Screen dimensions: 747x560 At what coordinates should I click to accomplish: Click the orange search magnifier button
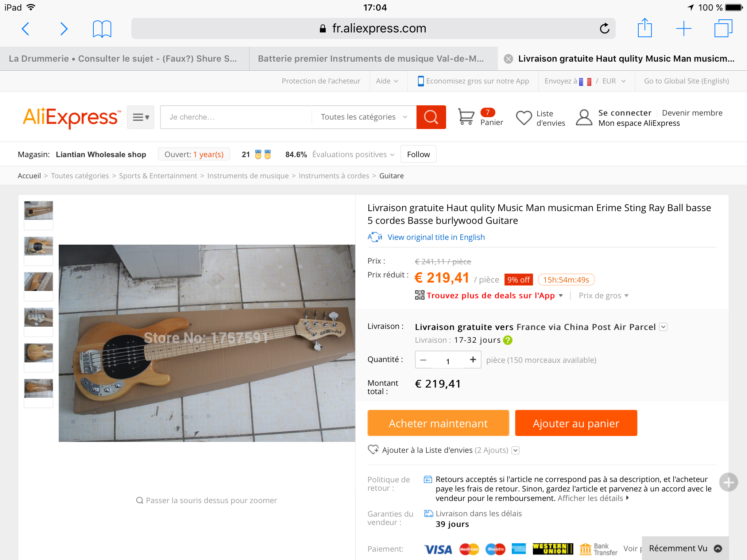point(431,117)
